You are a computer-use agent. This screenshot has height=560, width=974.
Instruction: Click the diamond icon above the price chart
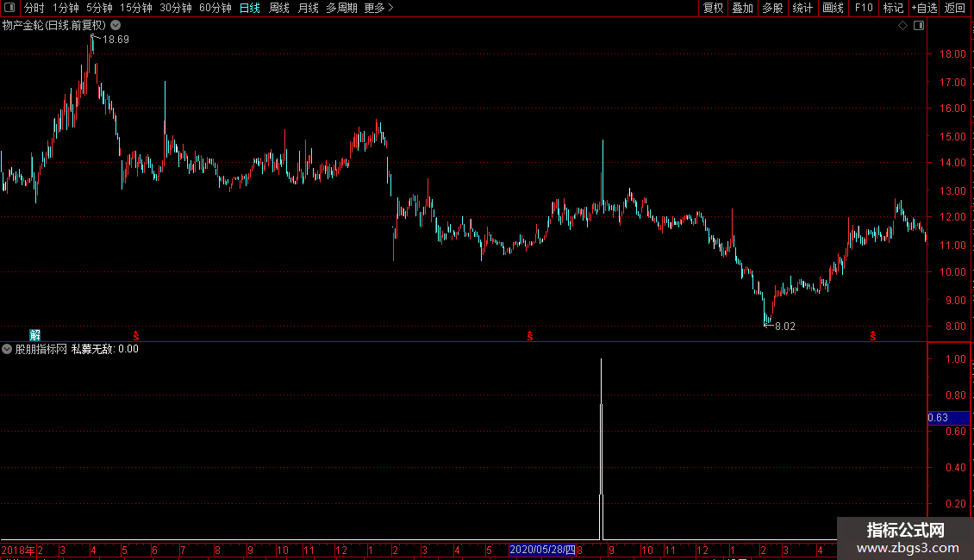(x=902, y=26)
